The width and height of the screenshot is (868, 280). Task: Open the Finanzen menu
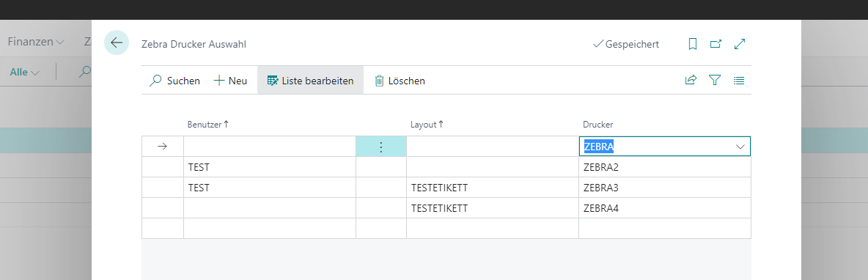[36, 42]
